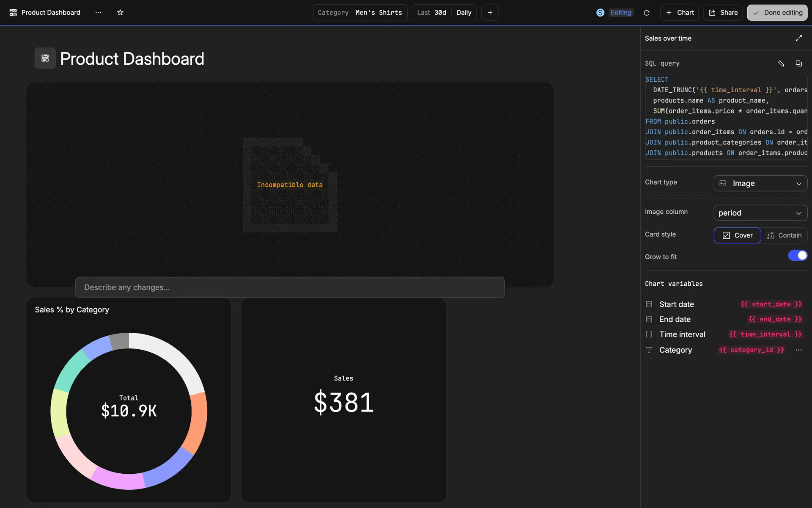Click the dashboard icon beside the title
This screenshot has width=812, height=508.
(45, 58)
